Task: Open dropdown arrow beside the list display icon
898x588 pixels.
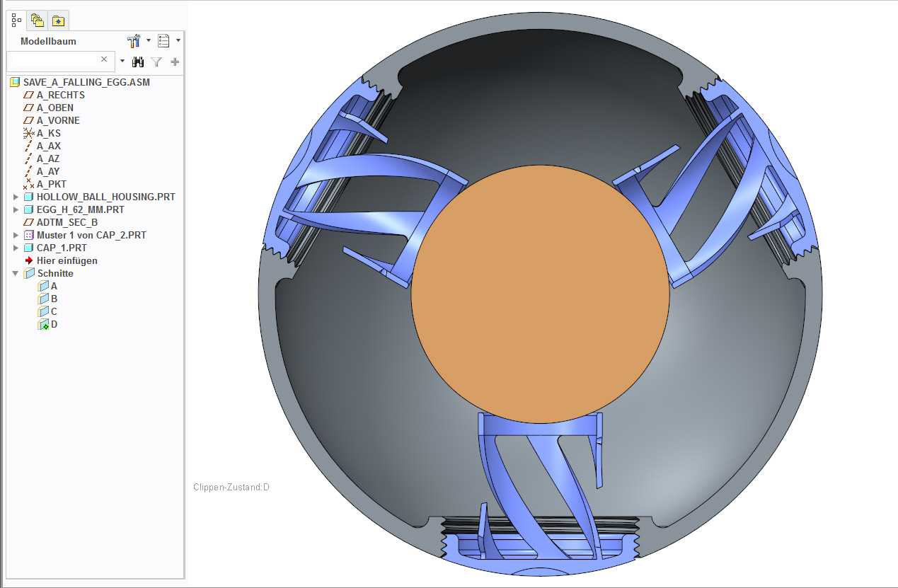Action: [178, 41]
